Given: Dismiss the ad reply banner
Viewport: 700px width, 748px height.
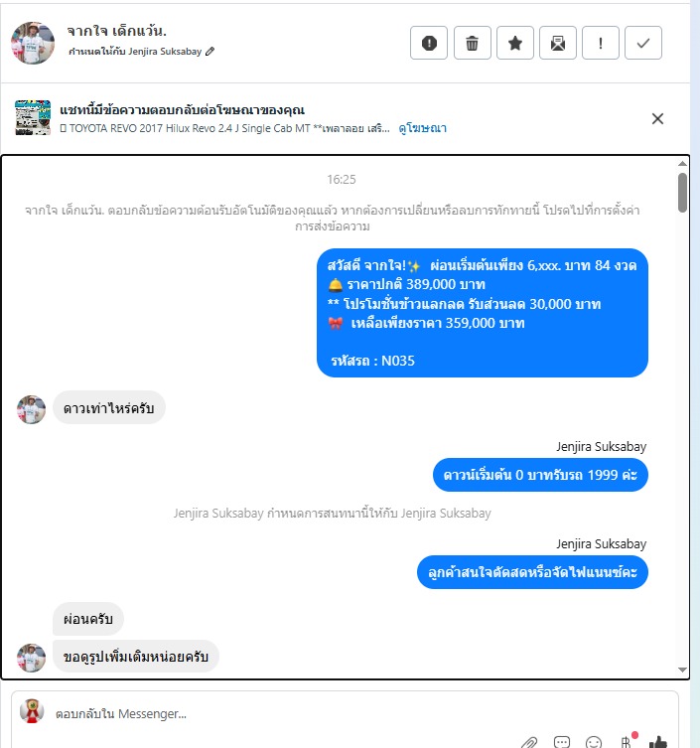Looking at the screenshot, I should pyautogui.click(x=657, y=119).
